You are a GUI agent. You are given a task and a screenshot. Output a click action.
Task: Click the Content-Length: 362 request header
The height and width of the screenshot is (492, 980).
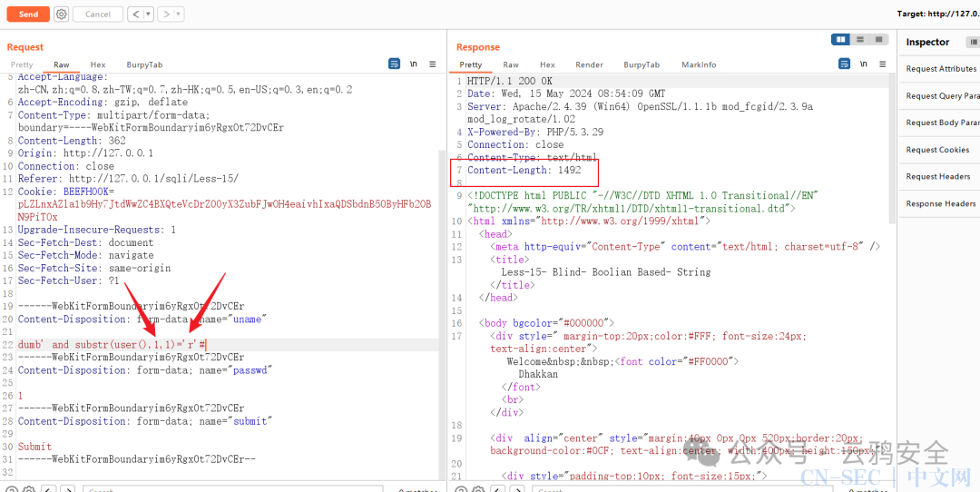point(72,141)
